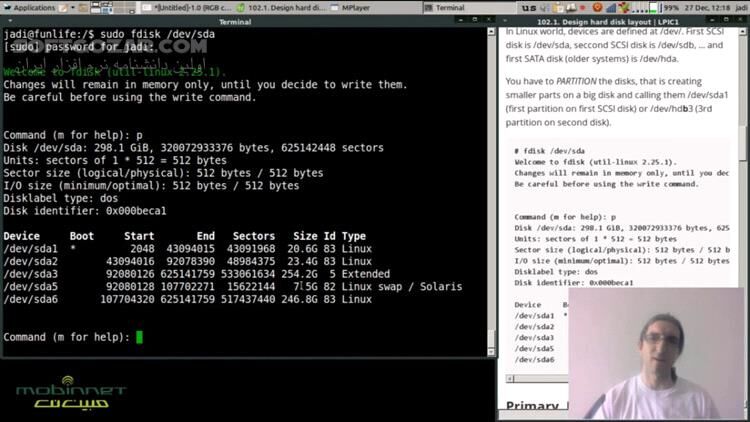Screen dimensions: 750x422
Task: Select the Terminal taskbar button
Action: tap(464, 7)
